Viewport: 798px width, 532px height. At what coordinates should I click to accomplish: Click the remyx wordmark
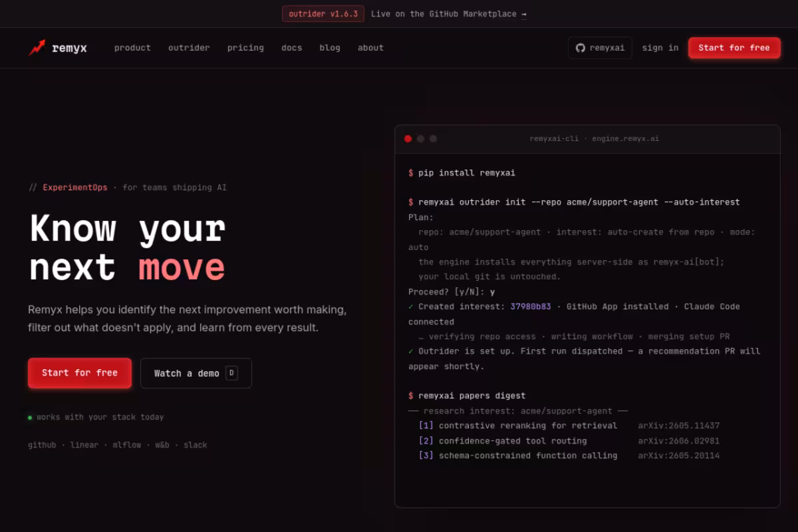(69, 48)
